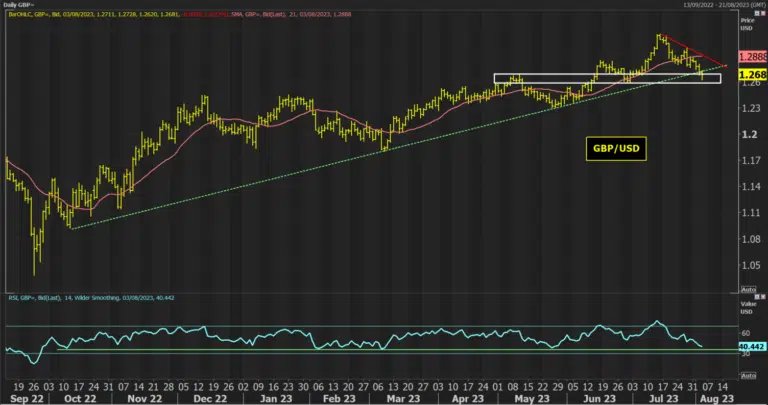The image size is (768, 405).
Task: Maximize the price chart panel
Action: pyautogui.click(x=757, y=13)
